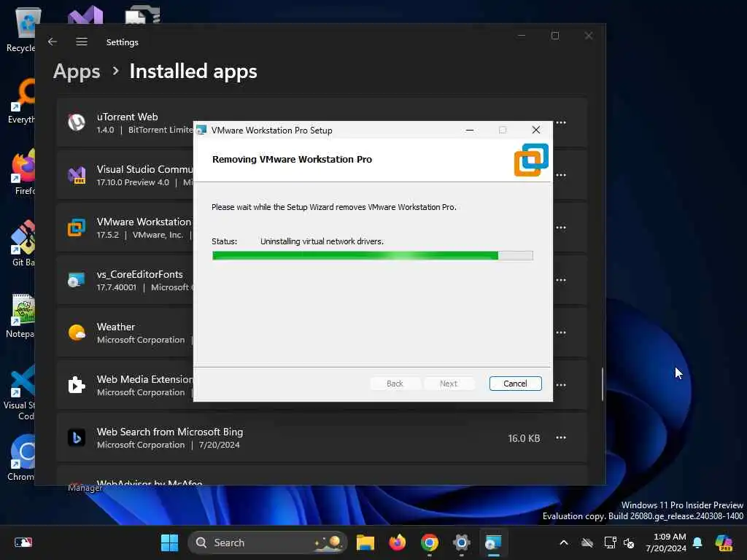Open more options for vs_CoreEditorFonts
This screenshot has width=747, height=560.
[561, 280]
